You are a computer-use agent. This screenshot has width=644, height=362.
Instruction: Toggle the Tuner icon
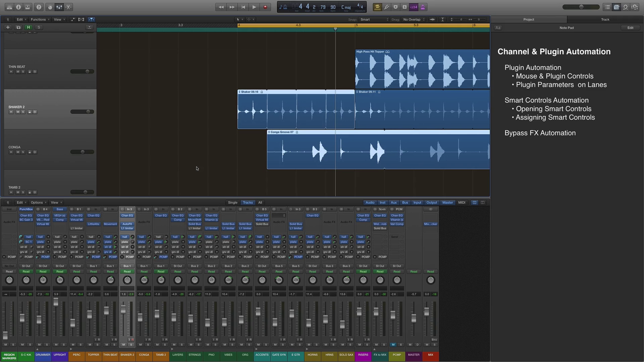tap(386, 7)
